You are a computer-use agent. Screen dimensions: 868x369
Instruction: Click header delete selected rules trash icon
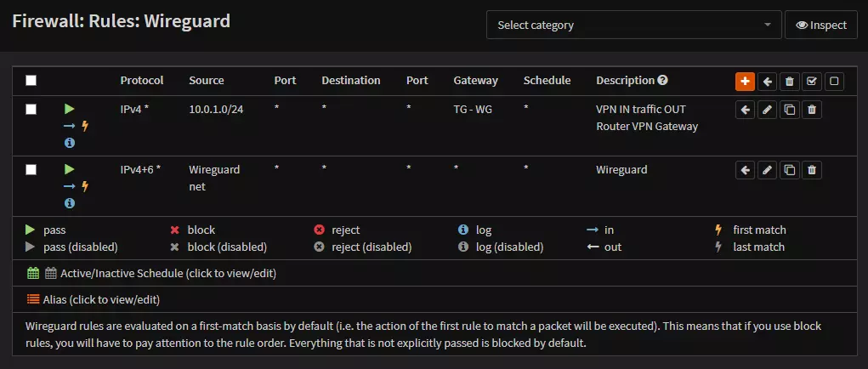[x=790, y=82]
